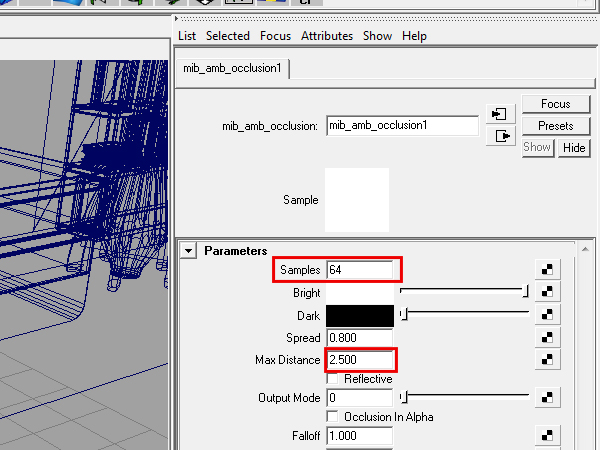Click the Max Distance value field
The width and height of the screenshot is (600, 450).
pyautogui.click(x=360, y=360)
